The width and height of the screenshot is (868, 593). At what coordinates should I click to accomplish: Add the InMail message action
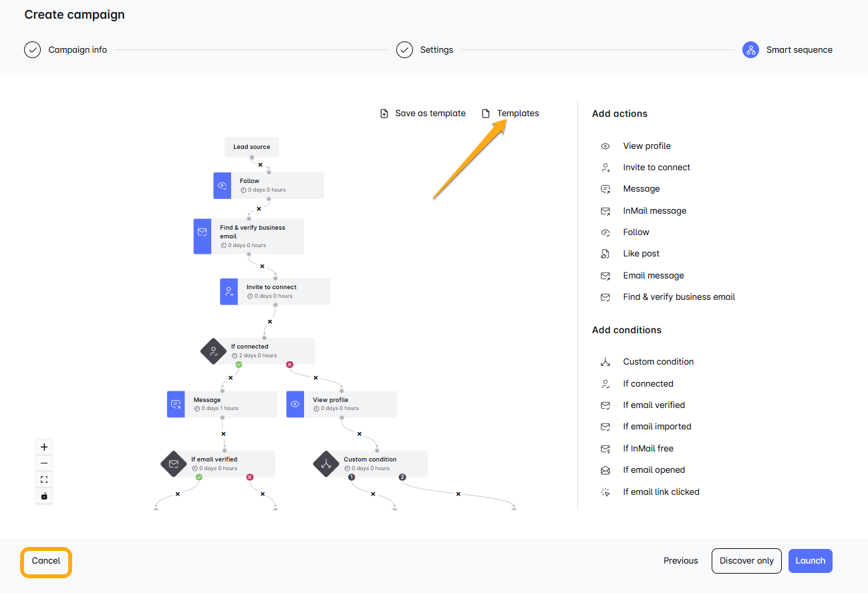[654, 211]
